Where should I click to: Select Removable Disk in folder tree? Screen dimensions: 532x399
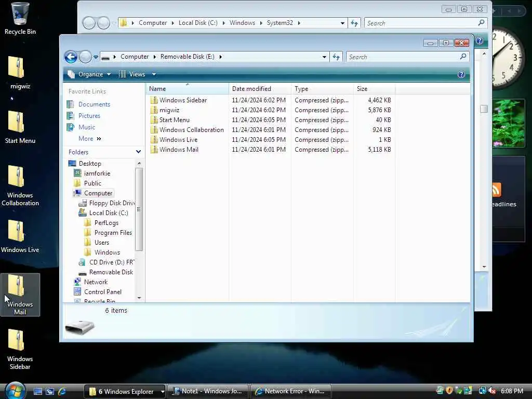coord(111,272)
